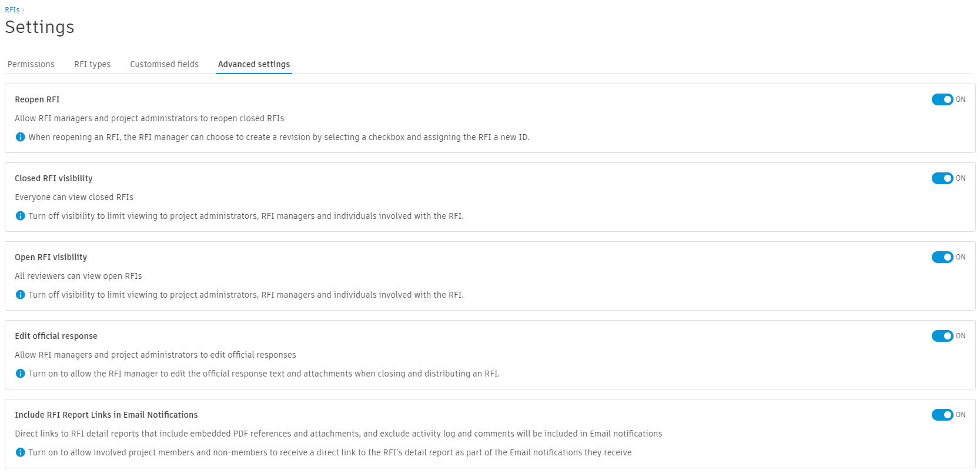
Task: Click the Closed RFI visibility heading
Action: tap(53, 178)
